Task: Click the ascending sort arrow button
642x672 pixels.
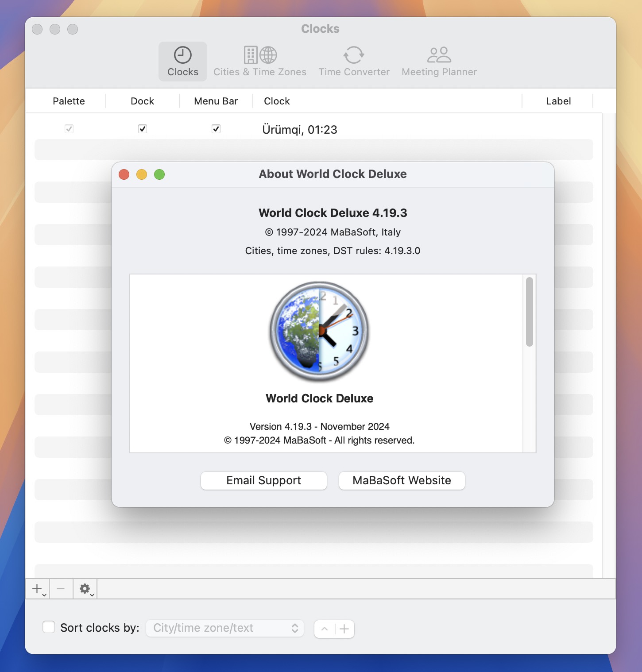Action: point(325,629)
